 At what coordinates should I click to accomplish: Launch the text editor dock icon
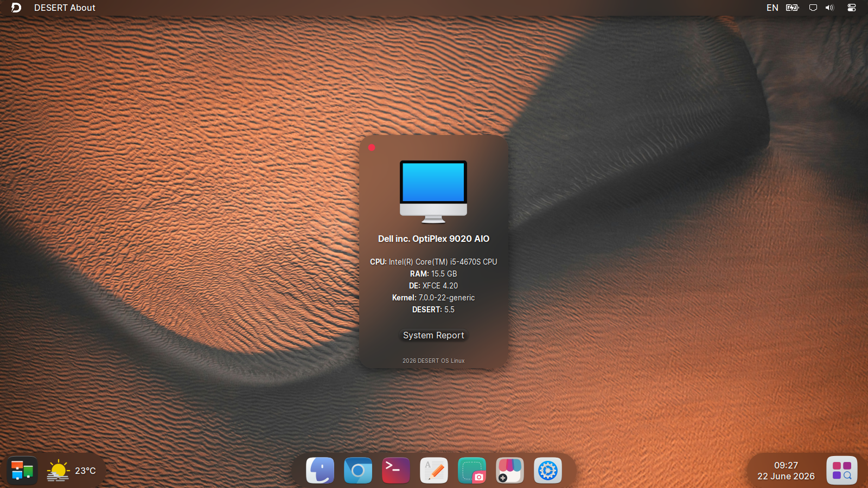[434, 471]
